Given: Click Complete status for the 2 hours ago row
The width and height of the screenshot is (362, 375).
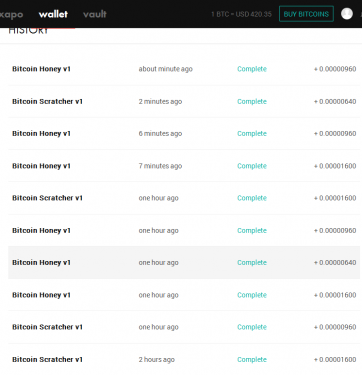Looking at the screenshot, I should pyautogui.click(x=252, y=360).
